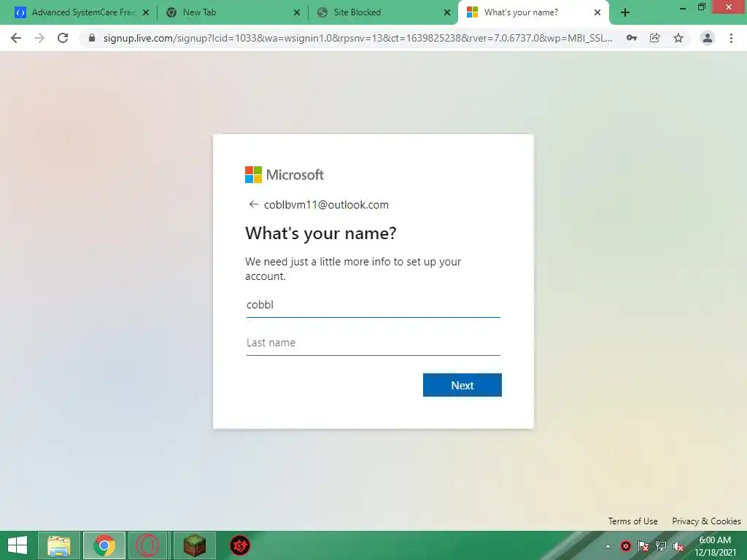Click the Next button
Image resolution: width=747 pixels, height=560 pixels.
coord(462,385)
